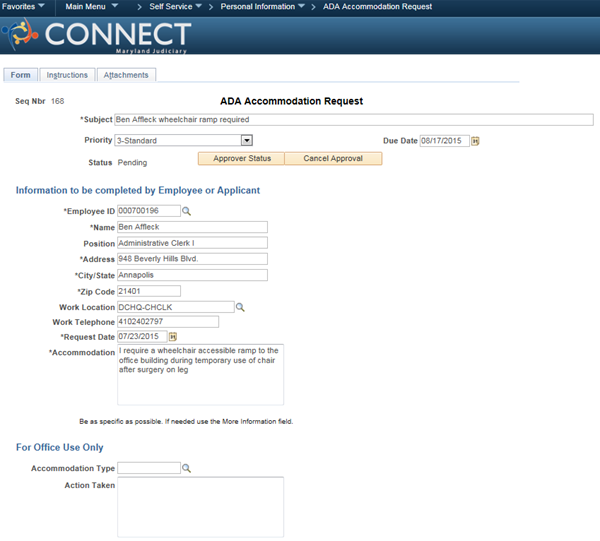Expand the Priority dropdown list
600x541 pixels.
coord(246,141)
